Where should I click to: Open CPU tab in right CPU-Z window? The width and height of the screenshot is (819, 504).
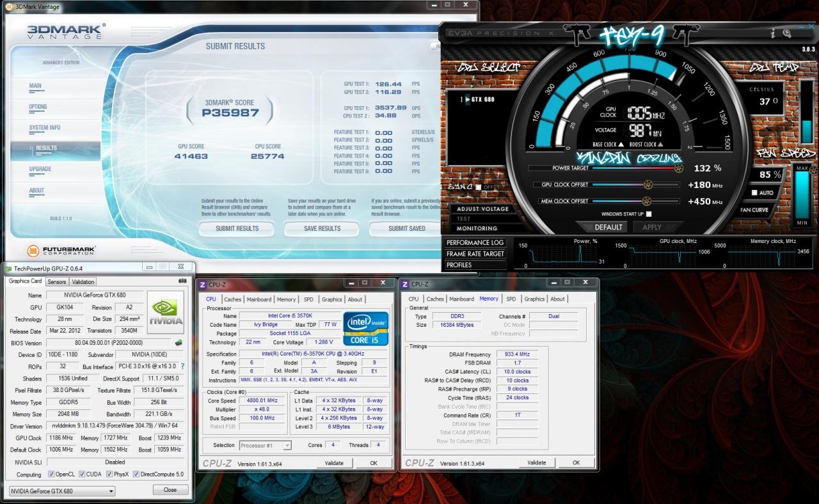pyautogui.click(x=413, y=299)
